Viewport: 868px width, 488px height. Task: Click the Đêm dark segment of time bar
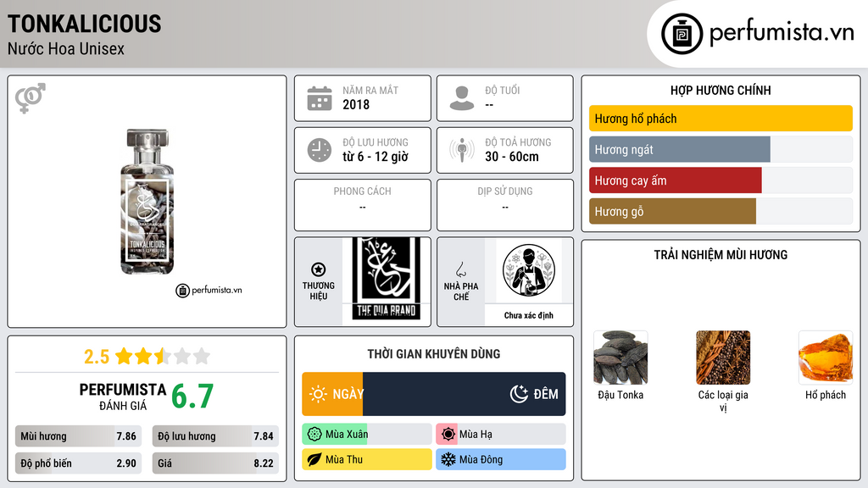coord(464,394)
